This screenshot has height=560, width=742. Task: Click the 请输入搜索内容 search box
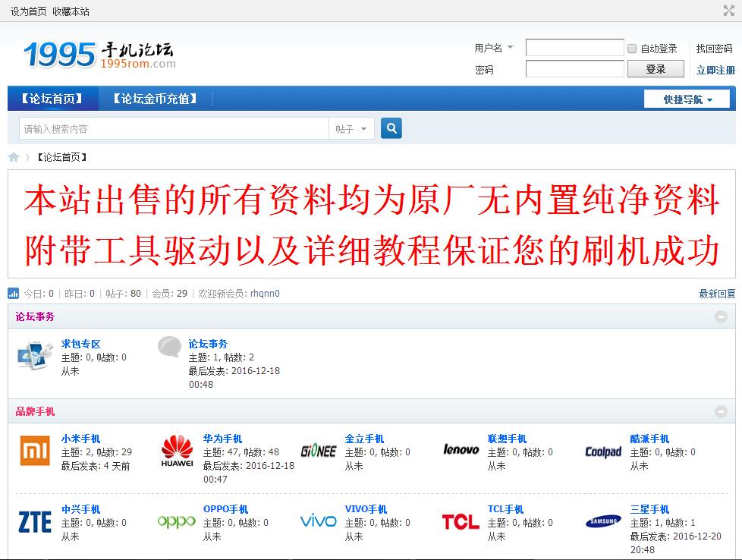pyautogui.click(x=174, y=129)
